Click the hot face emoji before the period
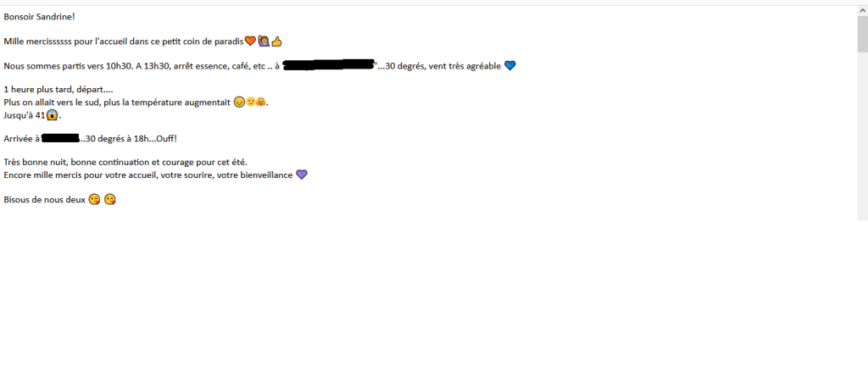 tap(261, 103)
